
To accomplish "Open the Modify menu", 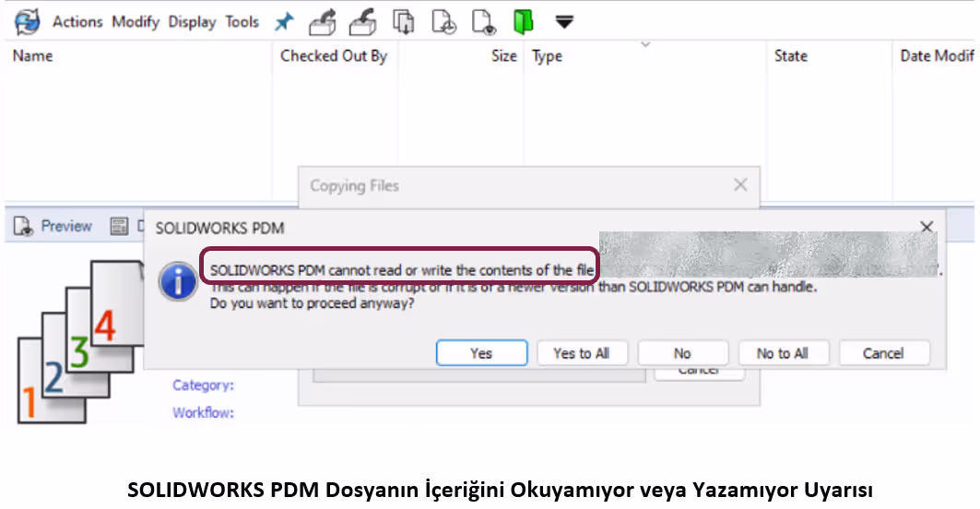I will (136, 22).
